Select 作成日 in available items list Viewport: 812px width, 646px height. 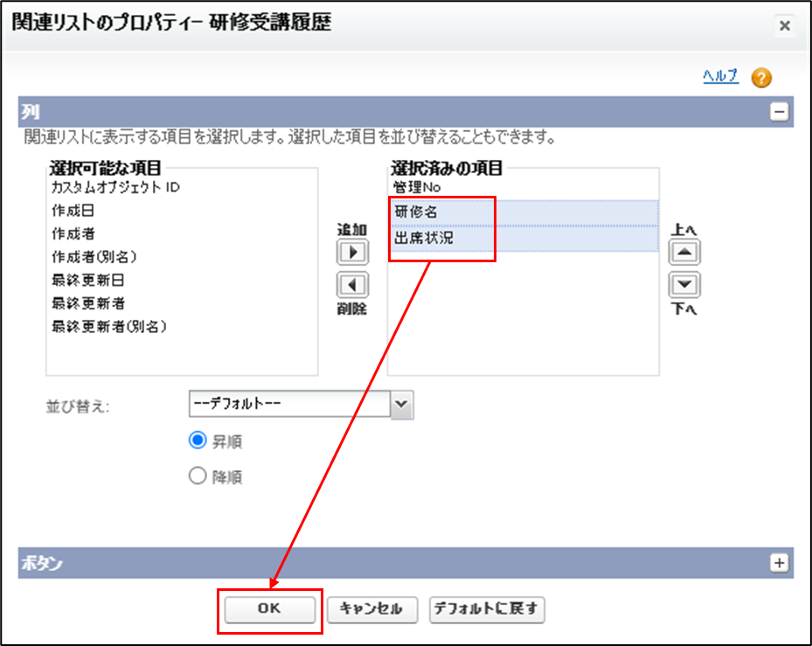(x=74, y=211)
